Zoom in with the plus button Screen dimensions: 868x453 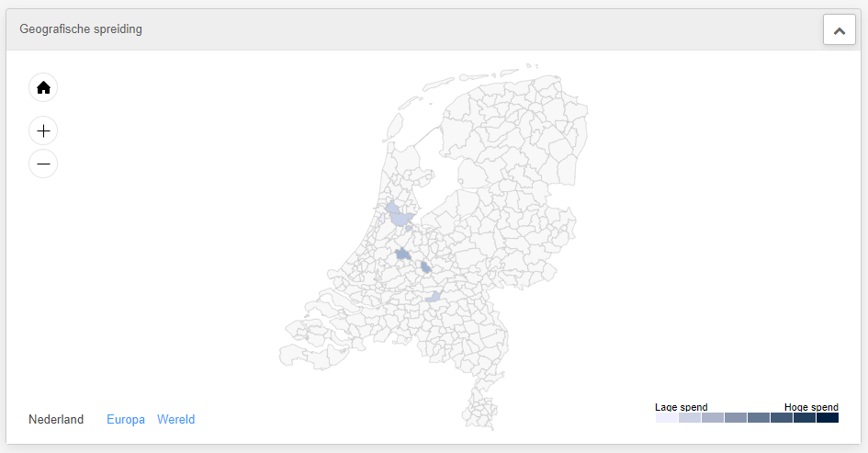(x=43, y=131)
